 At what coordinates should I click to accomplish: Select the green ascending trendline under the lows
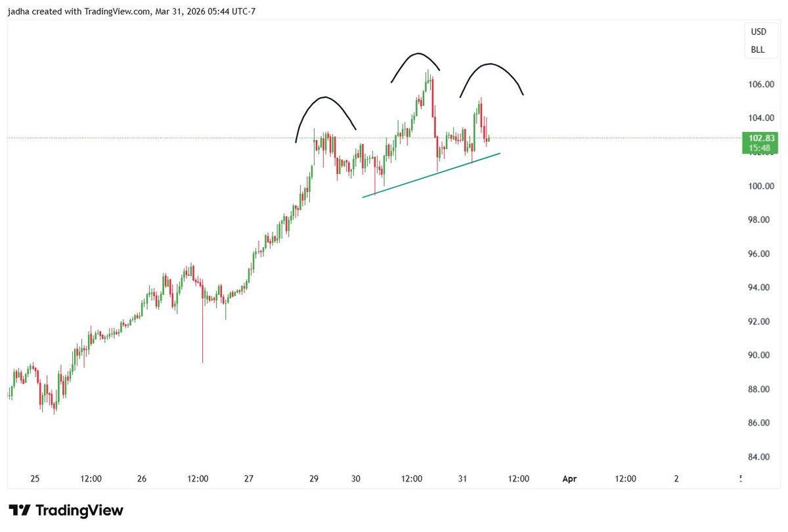click(431, 175)
